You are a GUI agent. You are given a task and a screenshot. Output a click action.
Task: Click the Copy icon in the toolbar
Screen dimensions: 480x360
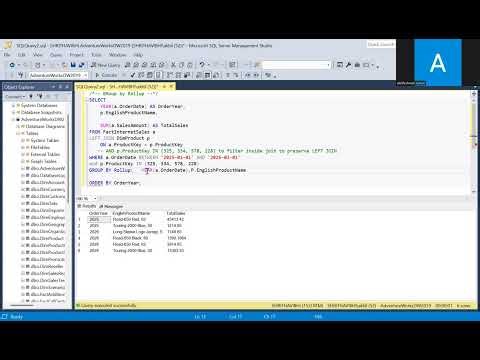pyautogui.click(x=182, y=65)
